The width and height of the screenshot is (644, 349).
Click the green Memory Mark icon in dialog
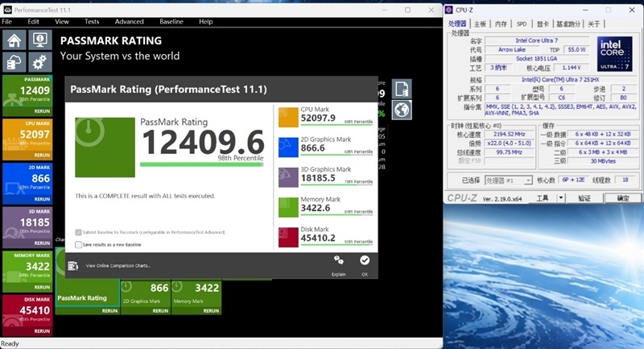coord(288,208)
